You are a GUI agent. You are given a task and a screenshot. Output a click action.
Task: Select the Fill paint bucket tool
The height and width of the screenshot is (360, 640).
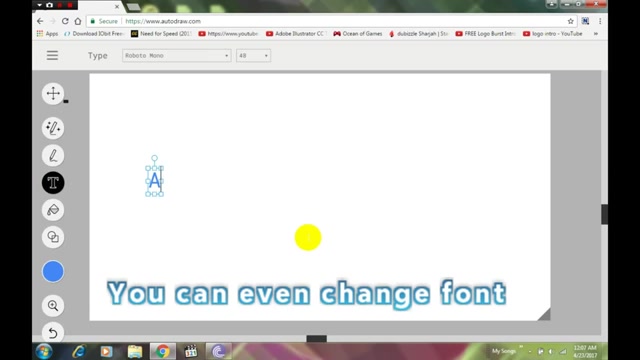pyautogui.click(x=53, y=210)
